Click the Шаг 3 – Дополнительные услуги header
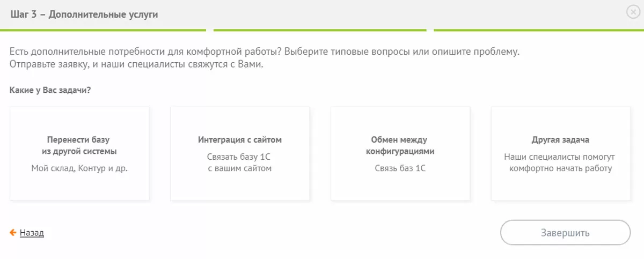Screen dimensions: 644x259 84,14
